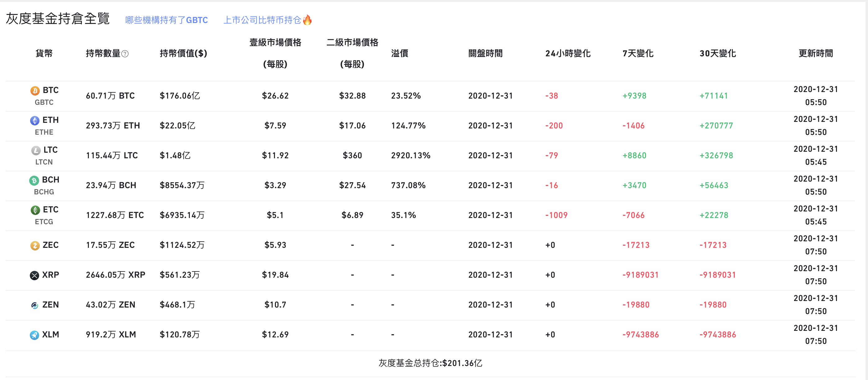Screen dimensions: 868x380
Task: Click the $1124.52万 holdings value
Action: 182,245
